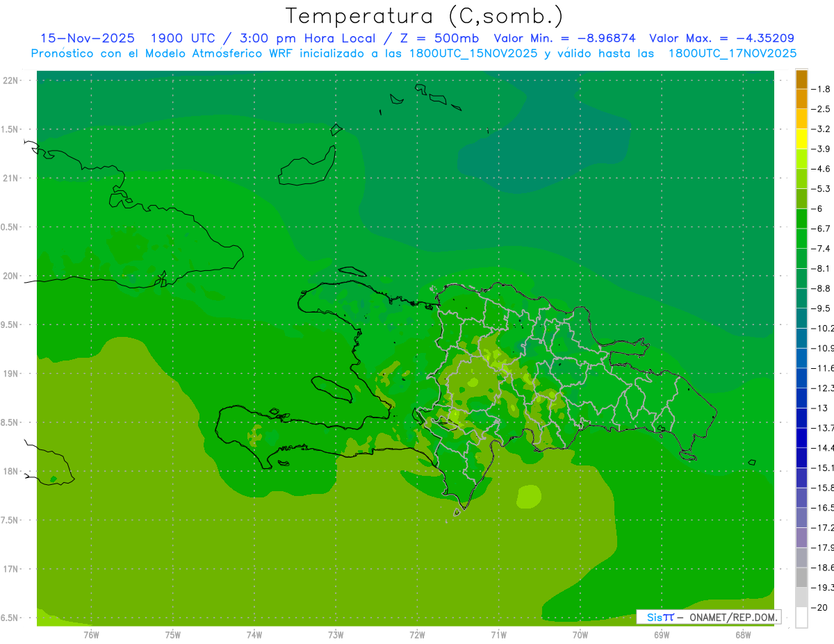The image size is (834, 644).
Task: Click the forecast date "15-Nov-2025"
Action: [88, 38]
